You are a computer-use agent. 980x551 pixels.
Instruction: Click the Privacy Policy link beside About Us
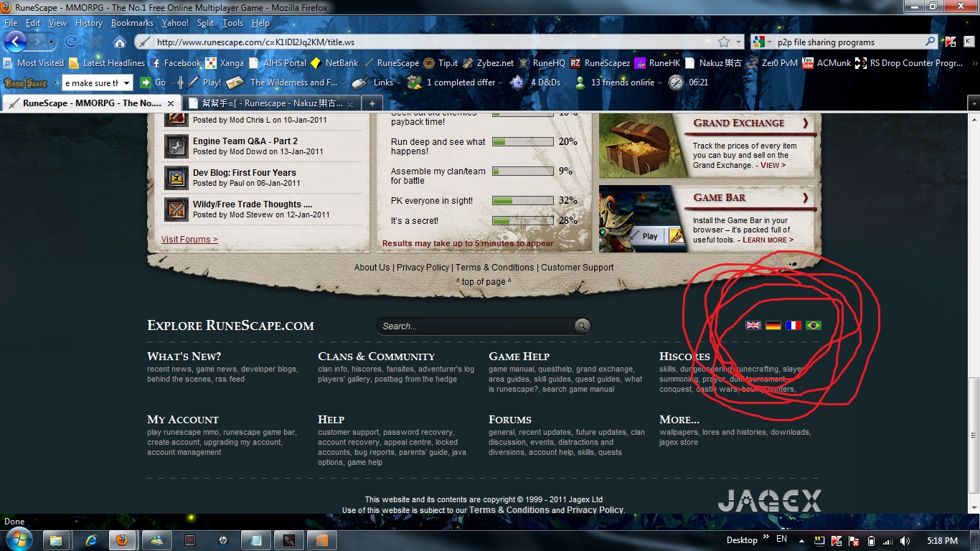[x=423, y=268]
